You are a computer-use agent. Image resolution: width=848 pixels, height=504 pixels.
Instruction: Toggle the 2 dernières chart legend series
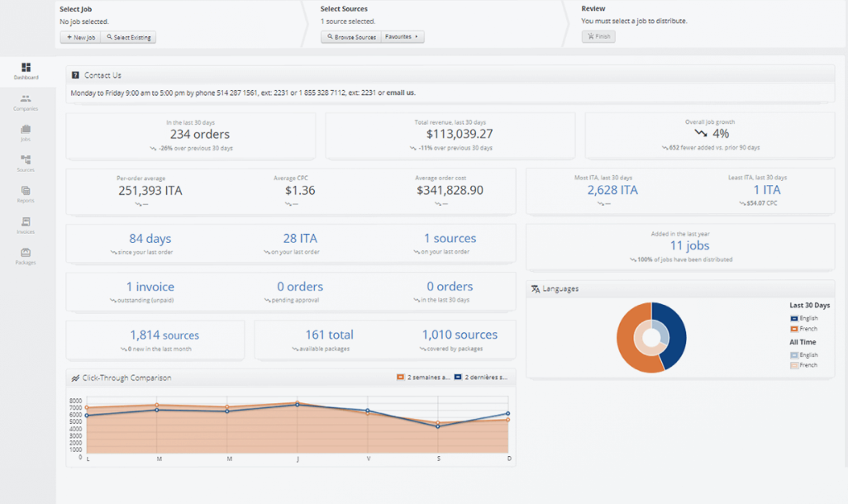pos(481,378)
